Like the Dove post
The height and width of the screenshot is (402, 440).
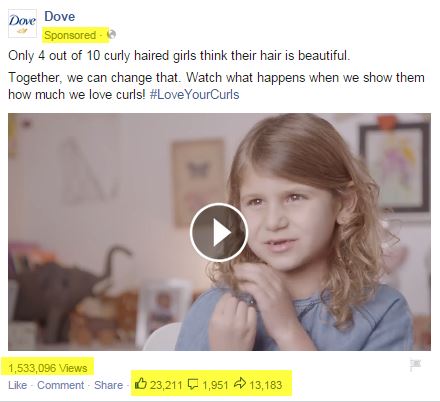click(x=17, y=385)
